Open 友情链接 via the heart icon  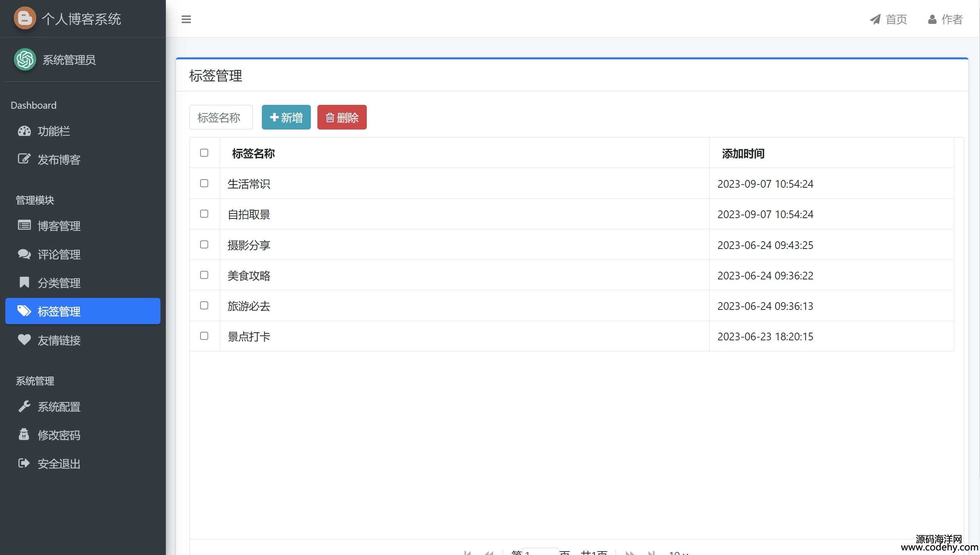pos(24,340)
